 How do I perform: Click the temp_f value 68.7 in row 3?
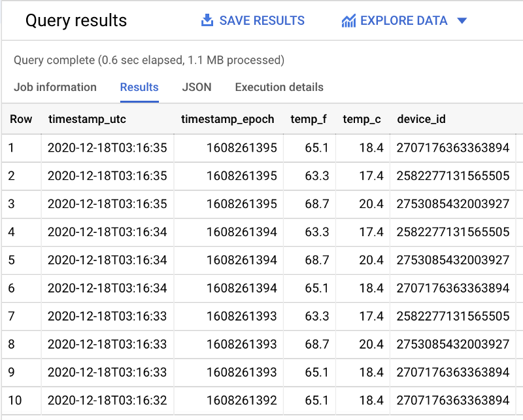tap(316, 204)
